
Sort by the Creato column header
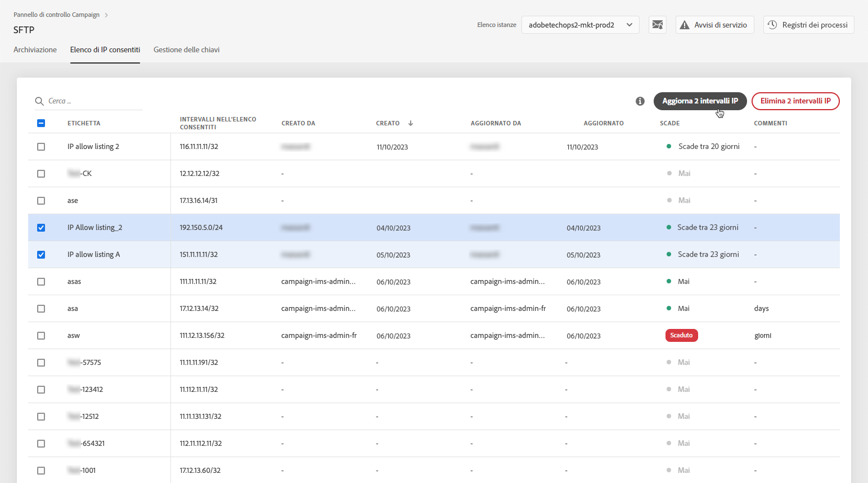pyautogui.click(x=388, y=123)
